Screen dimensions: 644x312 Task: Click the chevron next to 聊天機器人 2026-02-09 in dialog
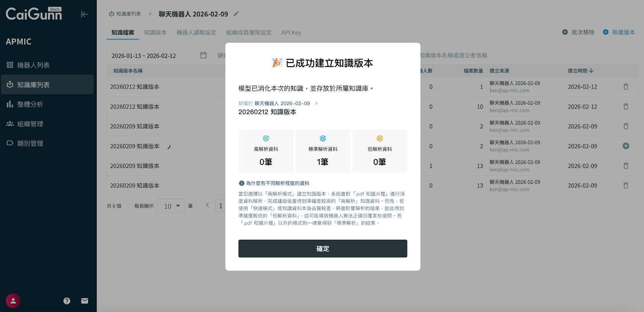(316, 104)
